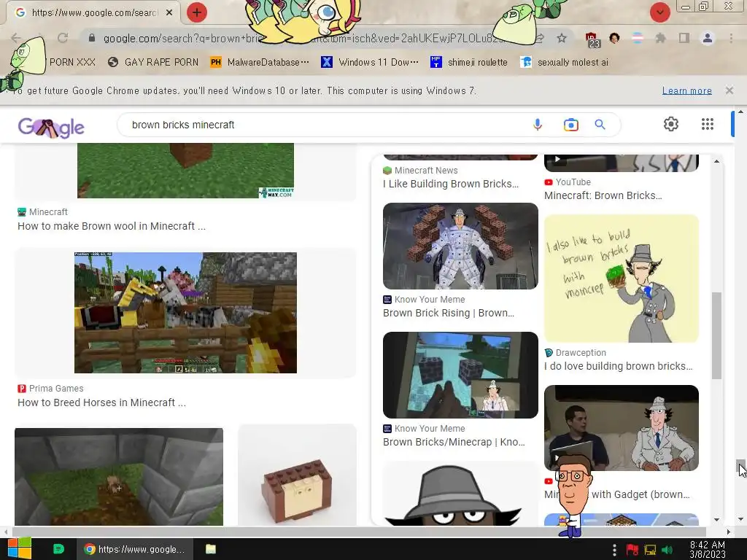Viewport: 747px width, 560px height.
Task: Open the Chrome three-dot menu
Action: (x=731, y=38)
